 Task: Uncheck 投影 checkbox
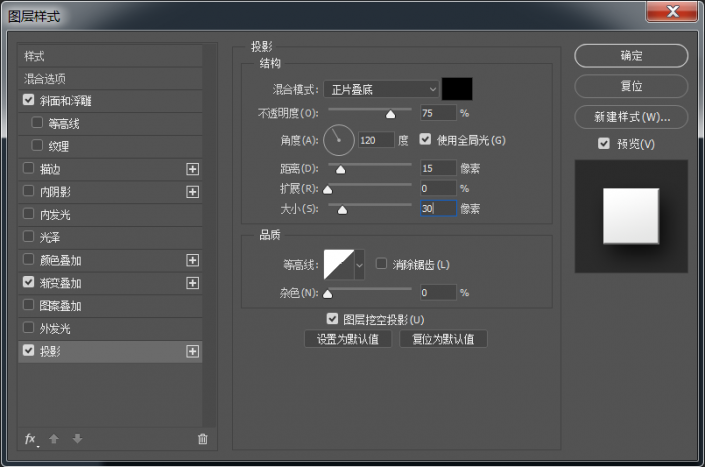point(28,350)
